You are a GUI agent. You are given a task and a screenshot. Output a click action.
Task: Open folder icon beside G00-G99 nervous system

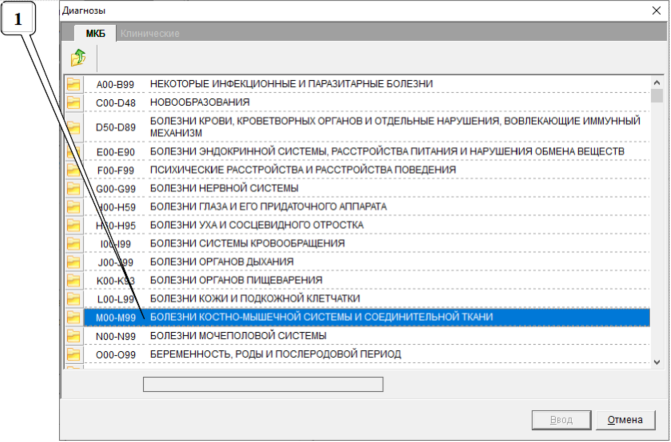pos(74,189)
